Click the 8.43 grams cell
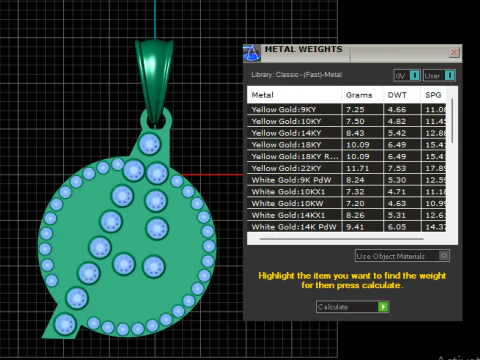This screenshot has width=480, height=360. [x=362, y=133]
